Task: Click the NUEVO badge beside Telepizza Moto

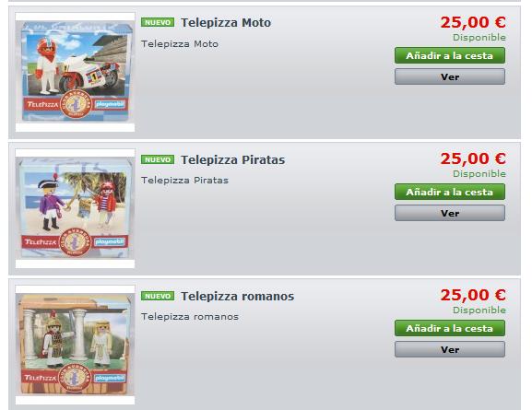Action: point(158,22)
